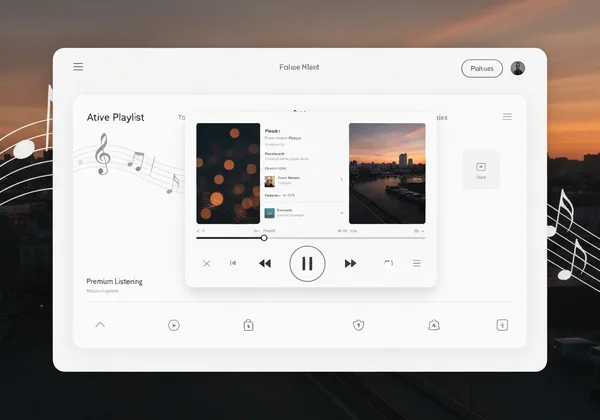Click the circled play icon in bottom bar
This screenshot has height=420, width=600.
coord(174,325)
